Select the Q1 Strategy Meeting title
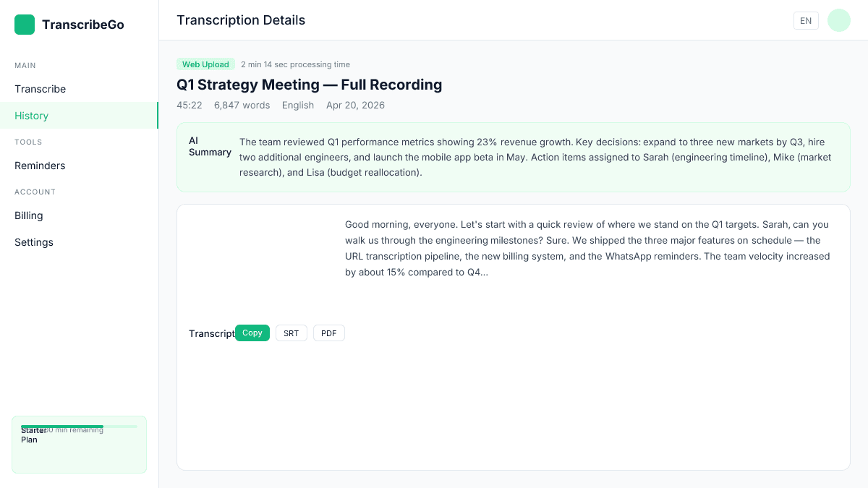The image size is (868, 488). point(309,85)
